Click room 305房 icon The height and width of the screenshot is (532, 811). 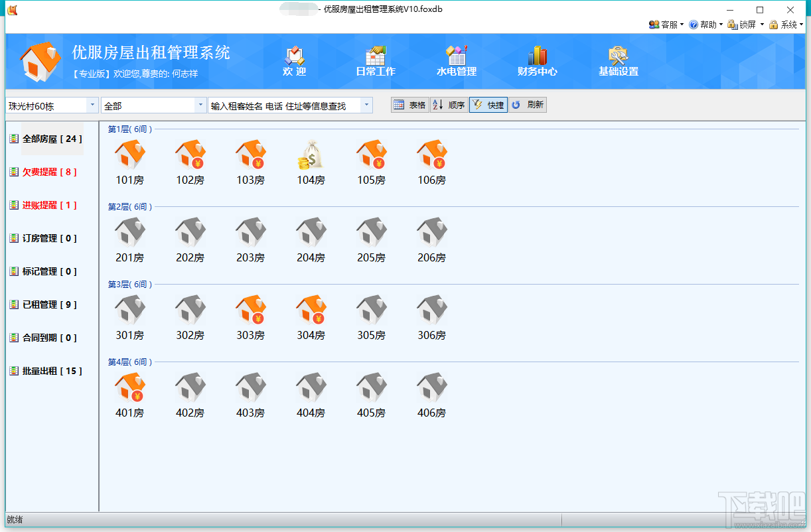371,310
